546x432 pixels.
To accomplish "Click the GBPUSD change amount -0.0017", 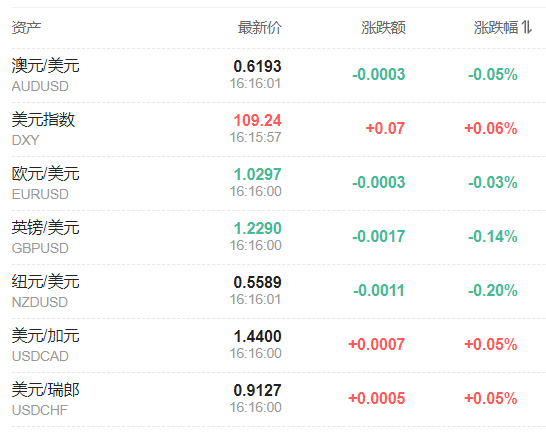I will pos(379,236).
